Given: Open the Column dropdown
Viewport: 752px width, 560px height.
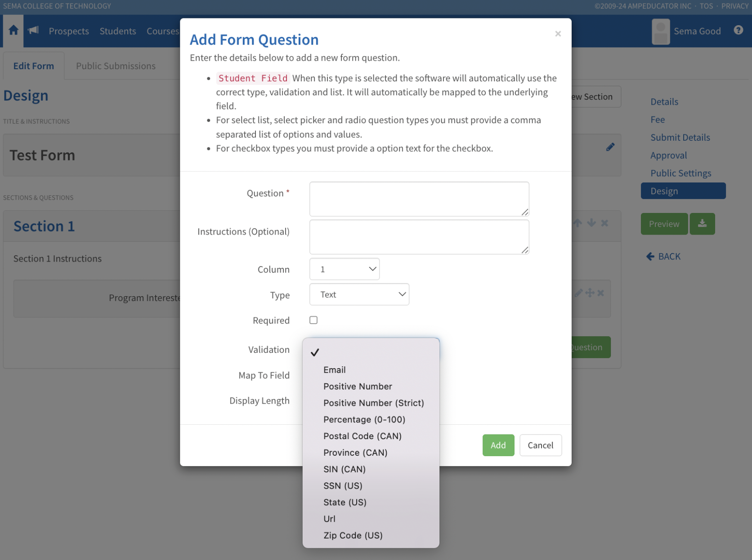Looking at the screenshot, I should click(x=345, y=269).
